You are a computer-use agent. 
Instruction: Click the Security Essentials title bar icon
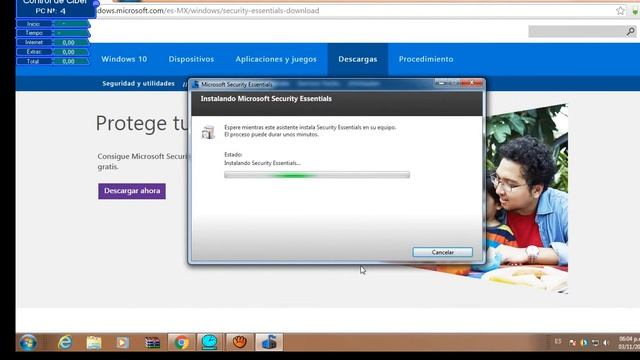[x=196, y=84]
